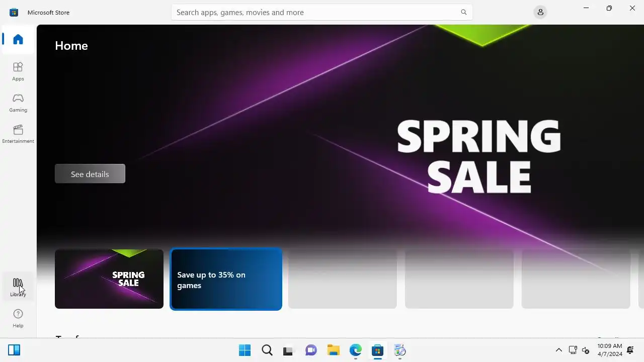This screenshot has height=362, width=644.
Task: Open the Help section
Action: point(18,318)
